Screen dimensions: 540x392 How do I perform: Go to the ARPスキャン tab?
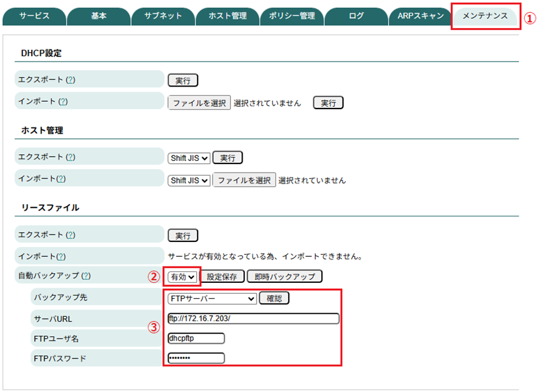click(x=420, y=16)
